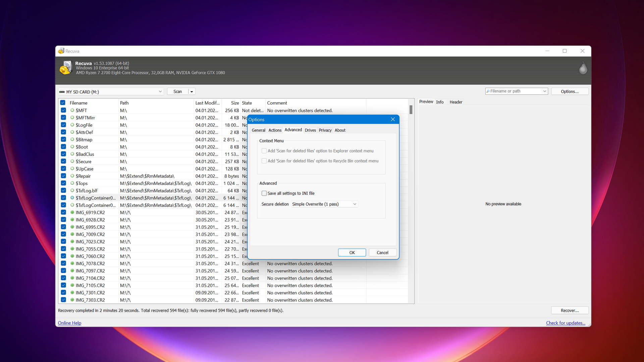Click the green status dot for IMG_7303.CR2
644x362 pixels.
(72, 300)
